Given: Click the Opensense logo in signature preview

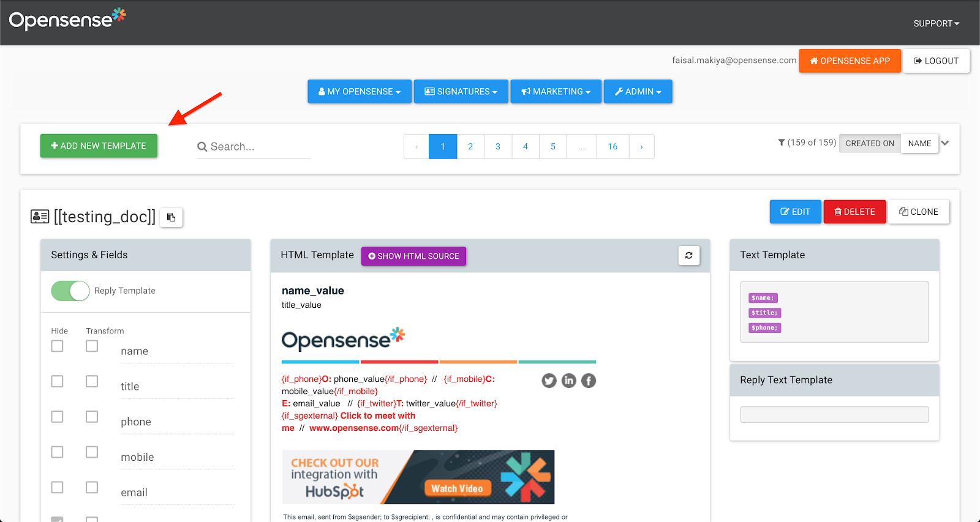Looking at the screenshot, I should pos(344,339).
